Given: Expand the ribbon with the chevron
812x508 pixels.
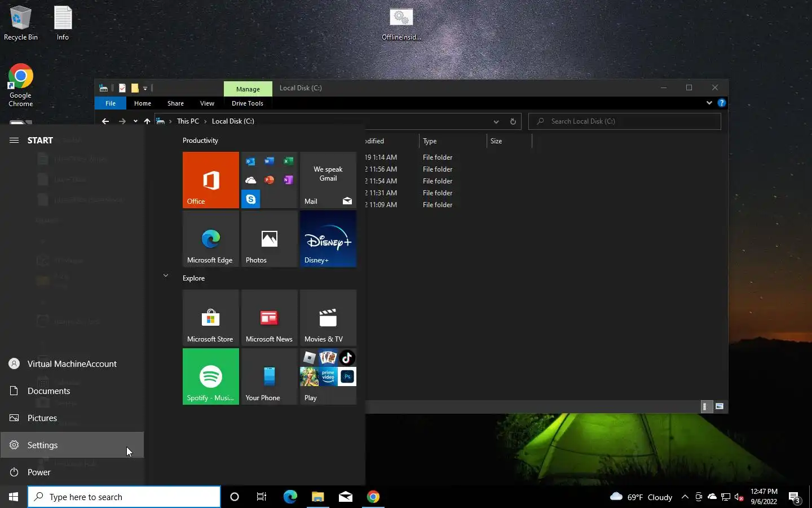Looking at the screenshot, I should click(x=709, y=103).
